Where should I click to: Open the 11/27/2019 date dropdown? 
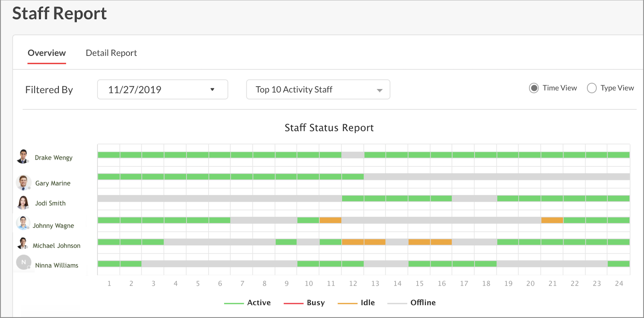click(x=162, y=89)
